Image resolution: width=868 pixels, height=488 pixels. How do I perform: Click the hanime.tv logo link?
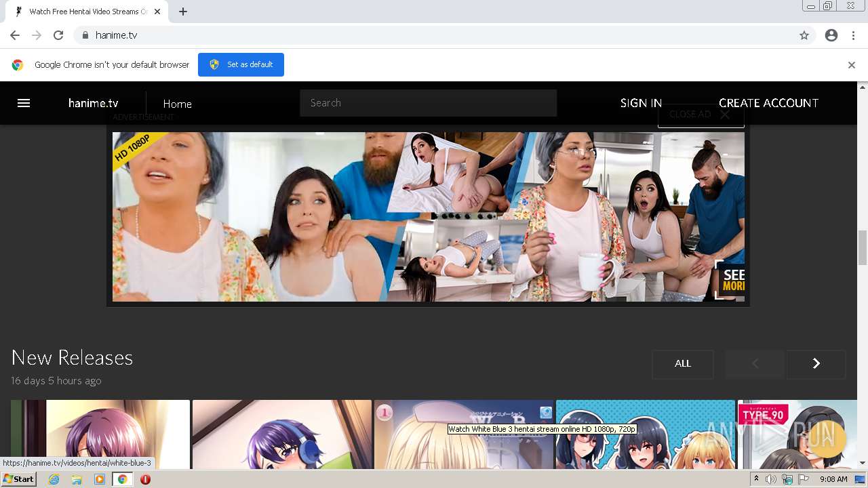point(94,103)
